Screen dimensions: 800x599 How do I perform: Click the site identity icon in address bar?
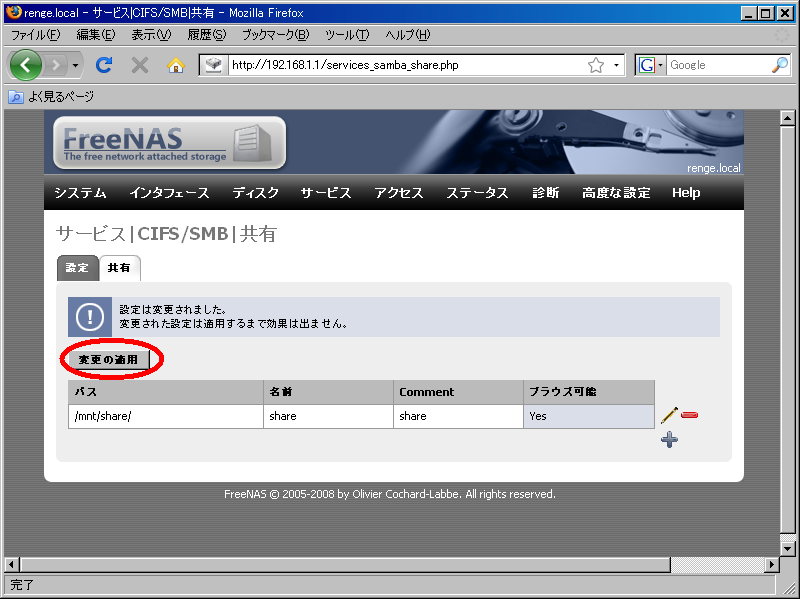click(214, 65)
